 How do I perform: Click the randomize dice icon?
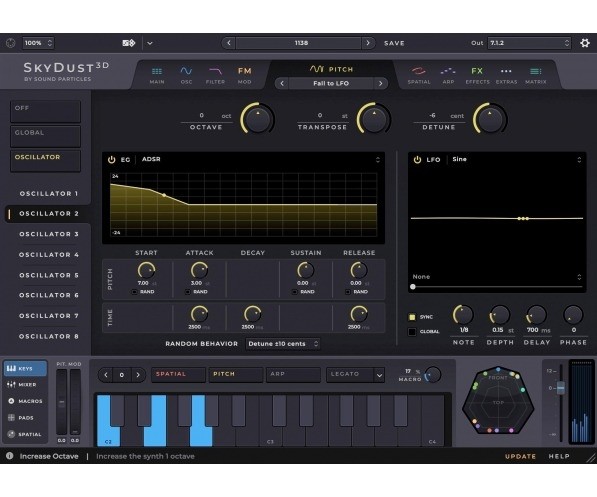point(129,43)
